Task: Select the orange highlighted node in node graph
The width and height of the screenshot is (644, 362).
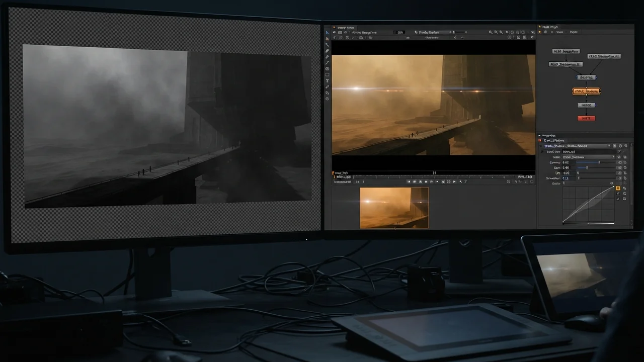Action: [x=587, y=91]
